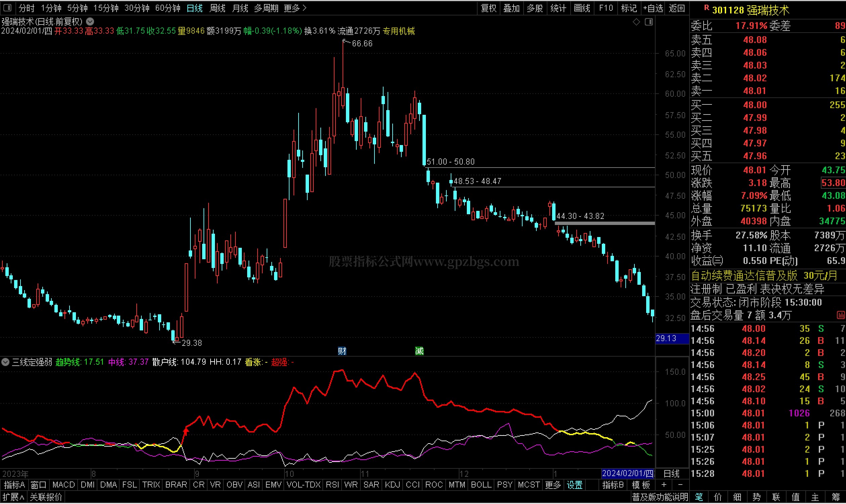Click the 模板 template button
The image size is (846, 504).
point(640,485)
